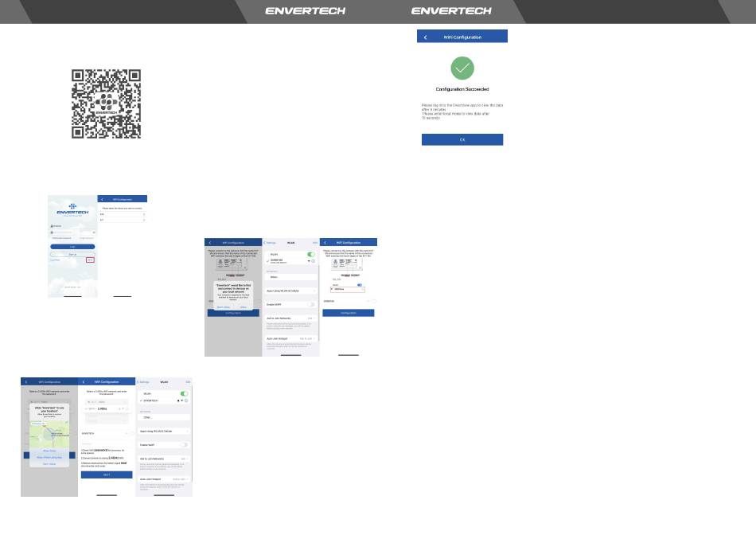Viewport: 756px width, 535px height.
Task: Tap info icon of connected network beside local-network prompt
Action: coord(314,261)
